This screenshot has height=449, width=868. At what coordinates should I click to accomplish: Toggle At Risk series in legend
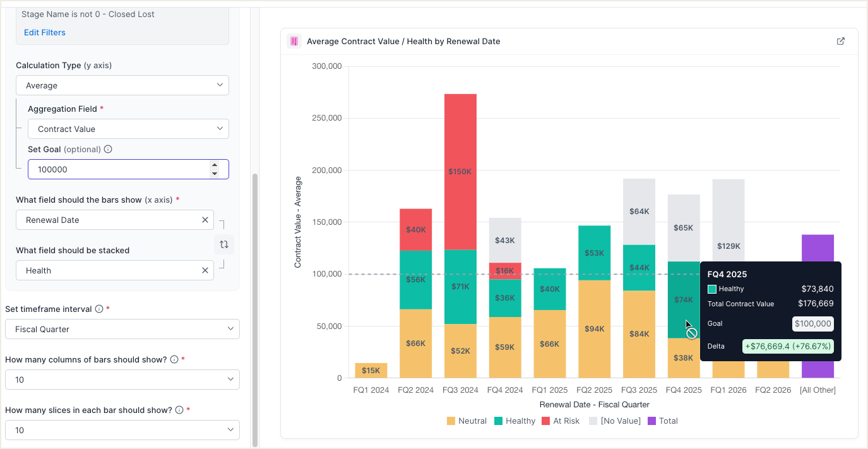click(560, 421)
